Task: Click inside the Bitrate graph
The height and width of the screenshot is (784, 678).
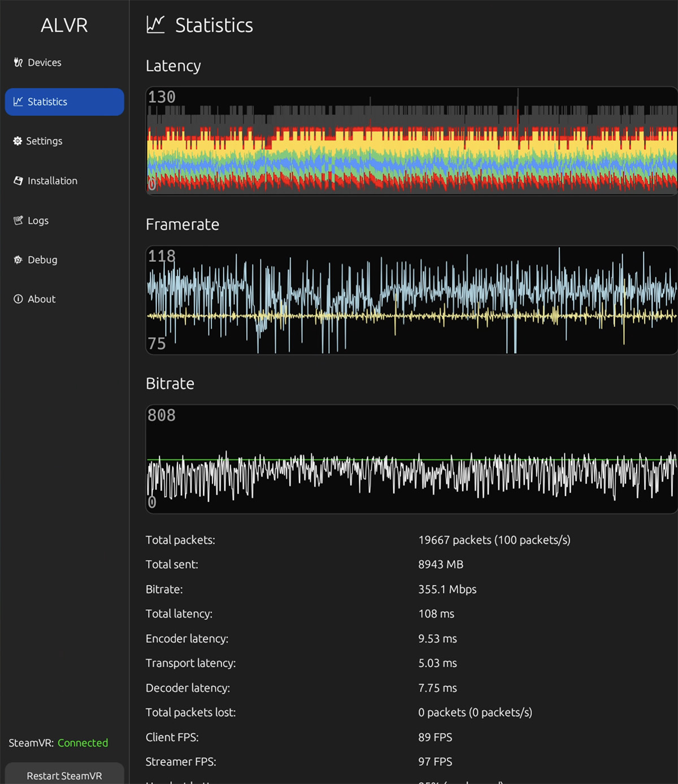Action: pyautogui.click(x=411, y=459)
